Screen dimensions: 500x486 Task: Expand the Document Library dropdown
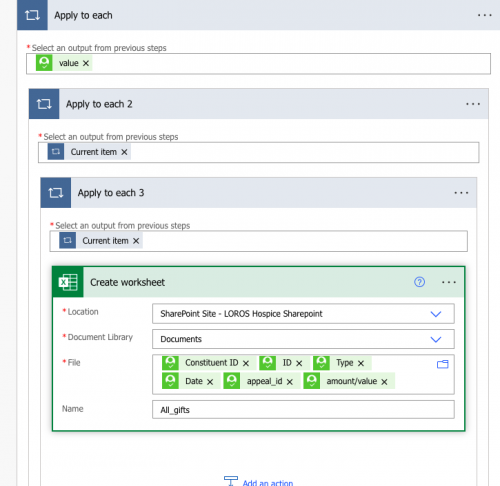click(x=436, y=339)
